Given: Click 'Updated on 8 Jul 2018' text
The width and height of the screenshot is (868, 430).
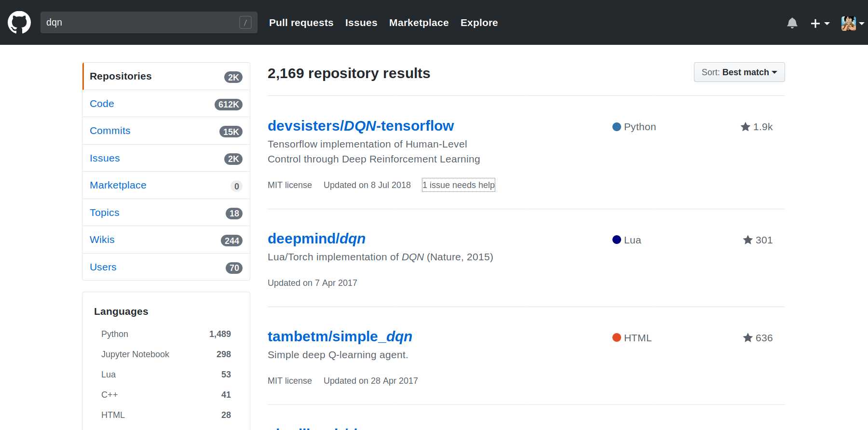Looking at the screenshot, I should click(x=367, y=185).
